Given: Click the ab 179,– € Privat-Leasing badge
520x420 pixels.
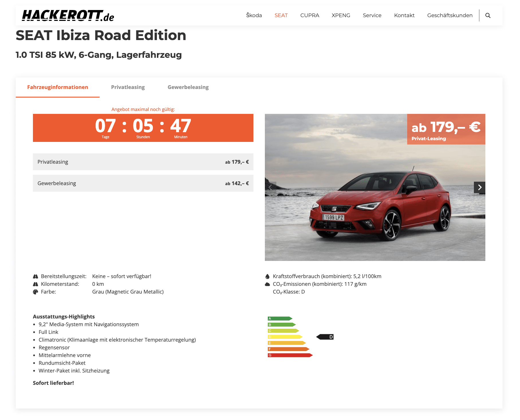Looking at the screenshot, I should [446, 129].
